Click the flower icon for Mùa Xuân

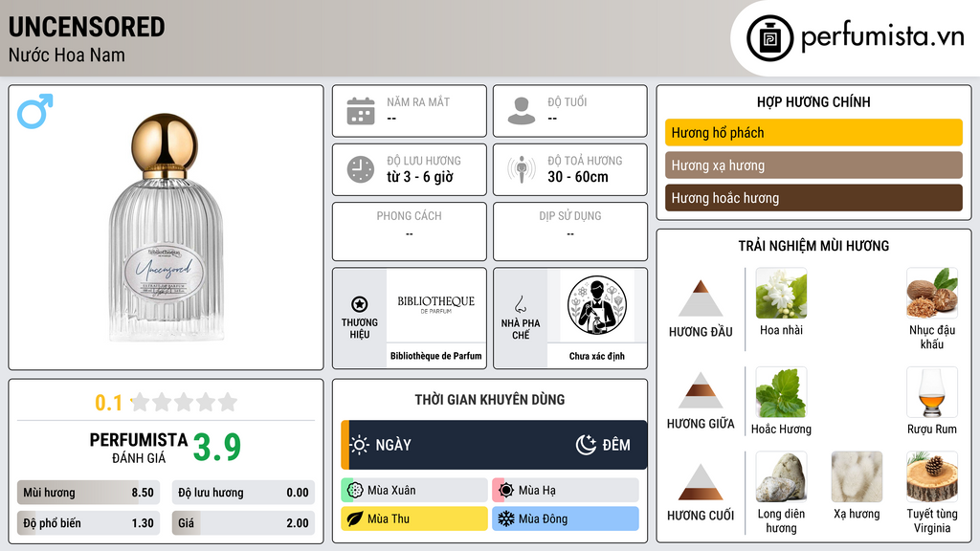(x=355, y=490)
